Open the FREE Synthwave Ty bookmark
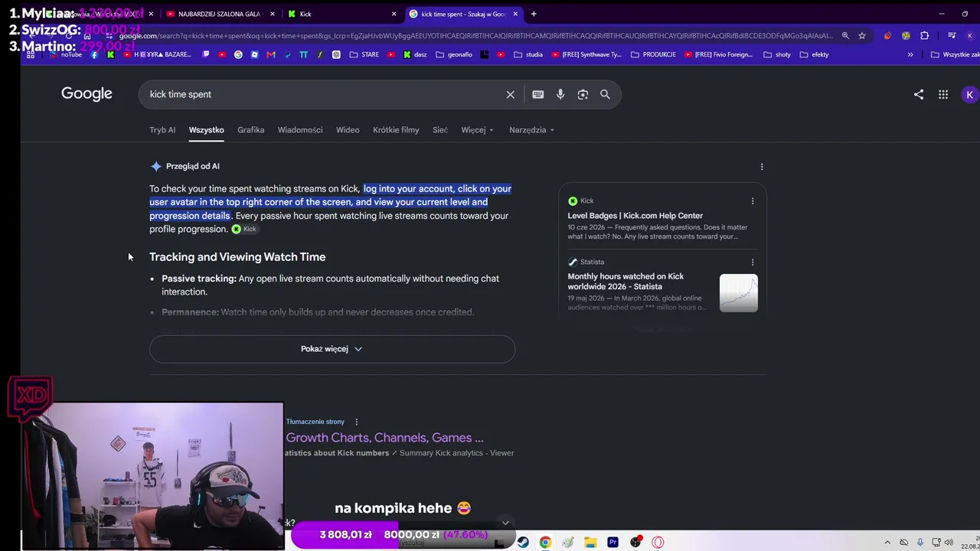 (586, 54)
